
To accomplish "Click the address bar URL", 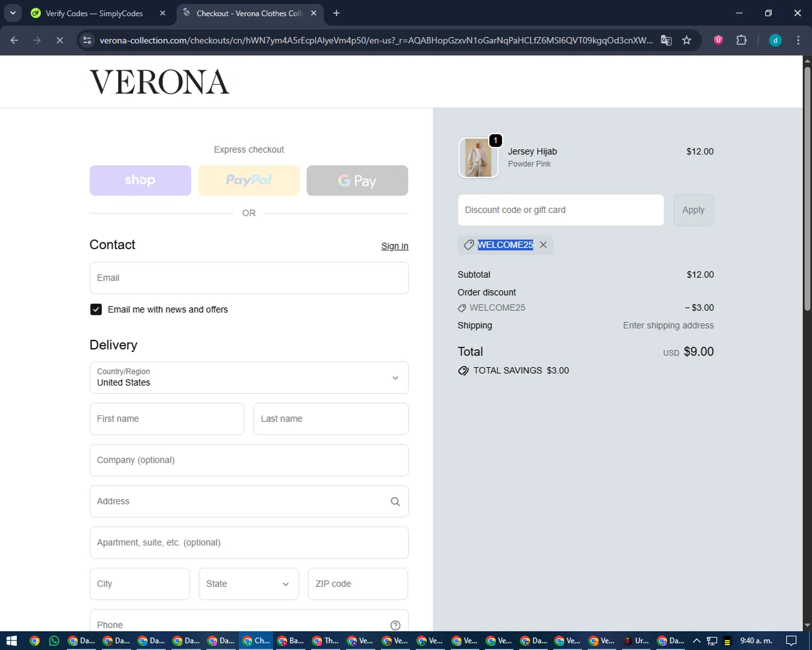I will tap(376, 40).
